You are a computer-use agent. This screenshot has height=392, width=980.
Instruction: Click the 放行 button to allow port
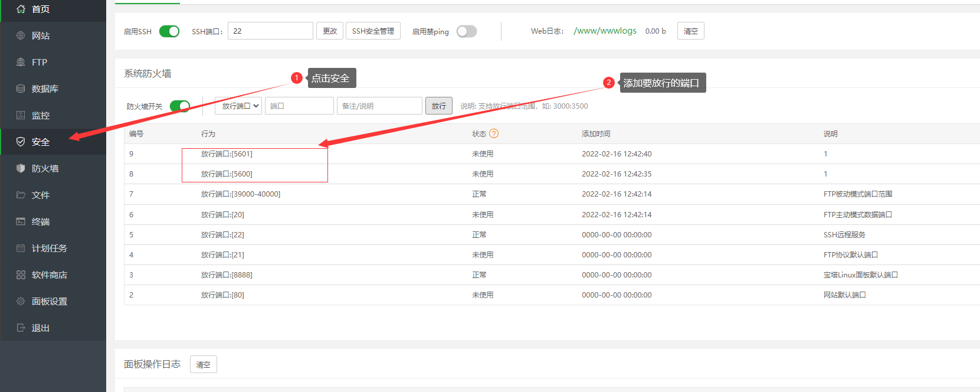click(439, 106)
